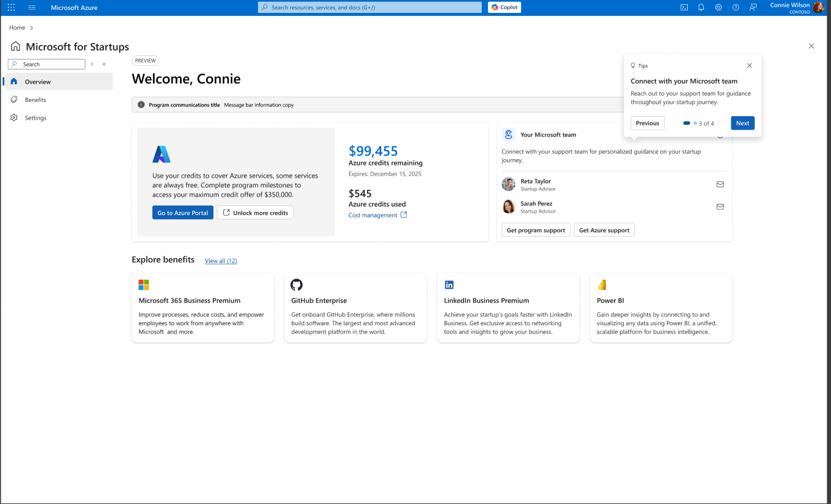The width and height of the screenshot is (831, 504).
Task: Open the help question mark icon
Action: tap(736, 7)
